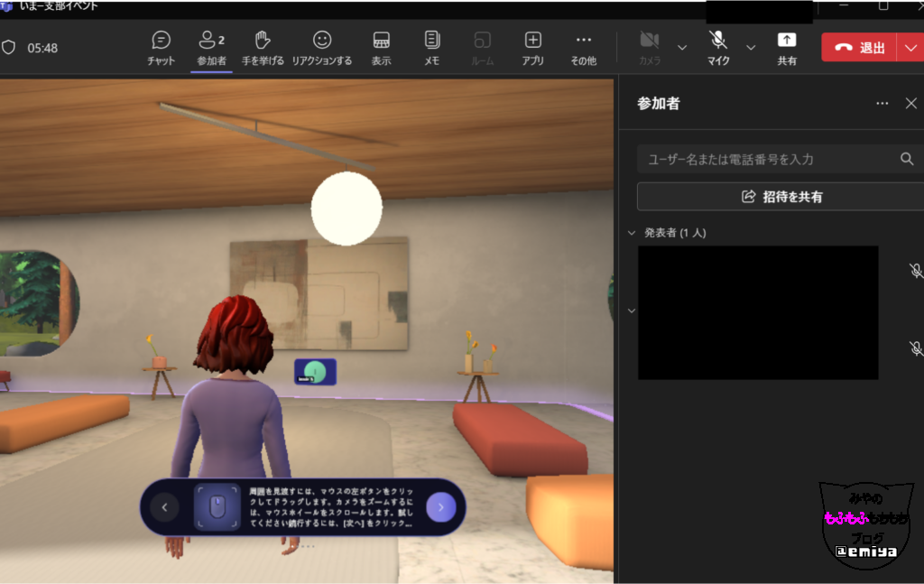
Task: Click the 招待を共有 button
Action: click(x=781, y=196)
